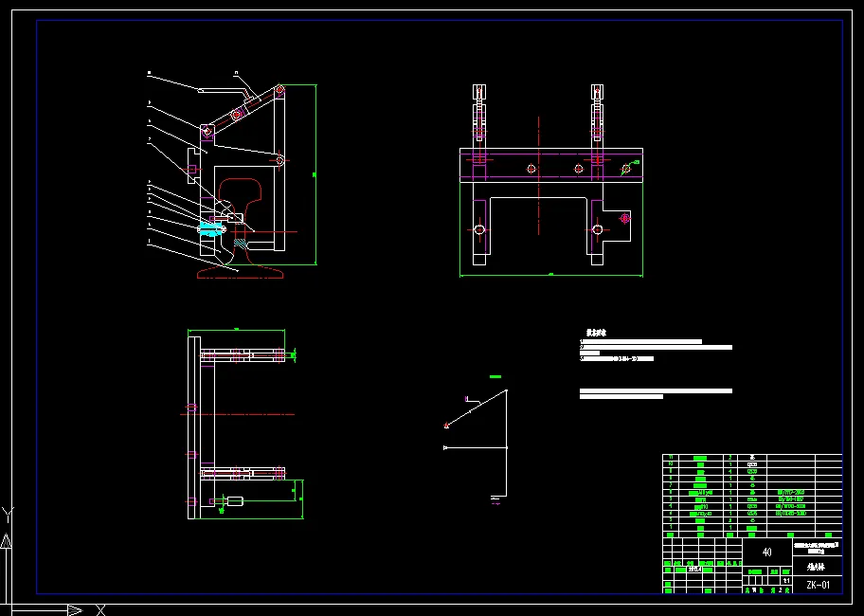Select the red circle on the bracket tab
This screenshot has width=864, height=616.
point(624,219)
